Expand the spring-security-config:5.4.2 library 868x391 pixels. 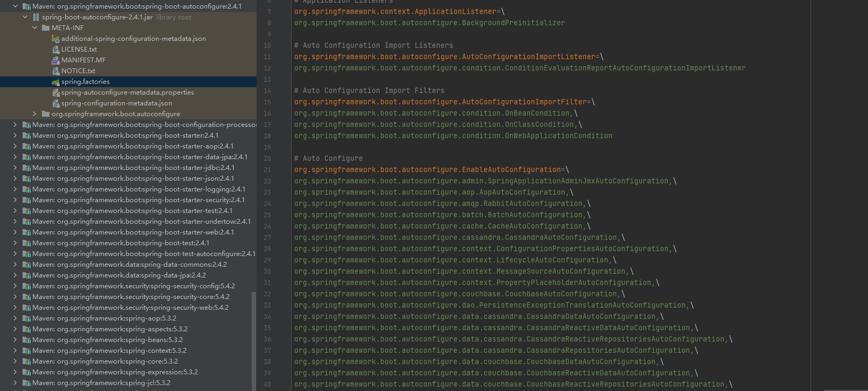pyautogui.click(x=15, y=286)
